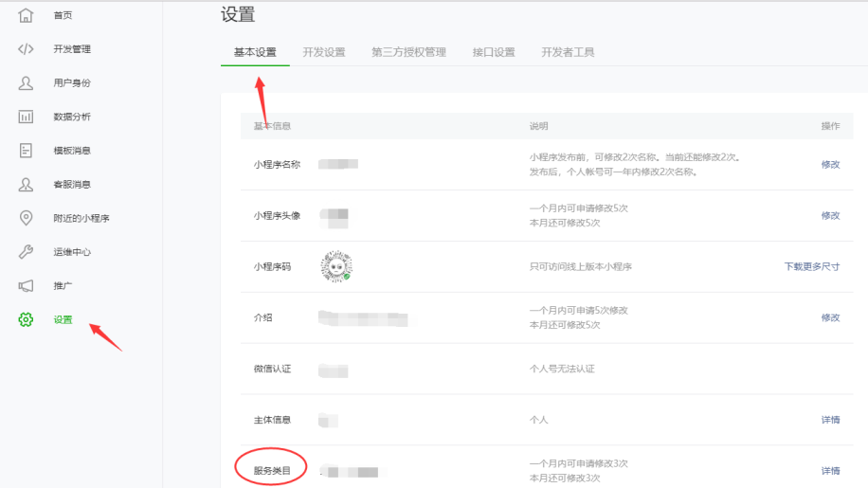This screenshot has width=868, height=488.
Task: Click 下载更多尺寸 link
Action: tap(811, 266)
